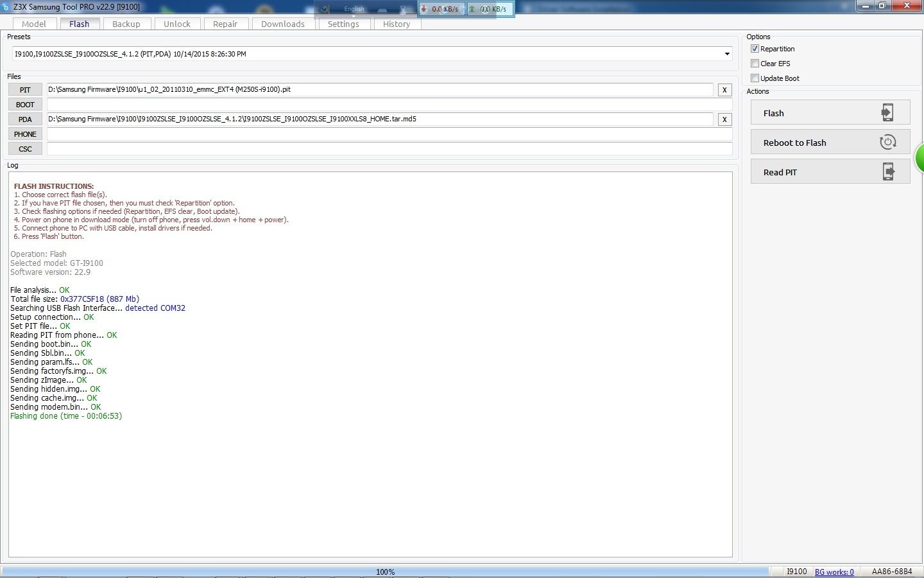The height and width of the screenshot is (578, 924).
Task: Expand the Presets dropdown list
Action: 727,54
